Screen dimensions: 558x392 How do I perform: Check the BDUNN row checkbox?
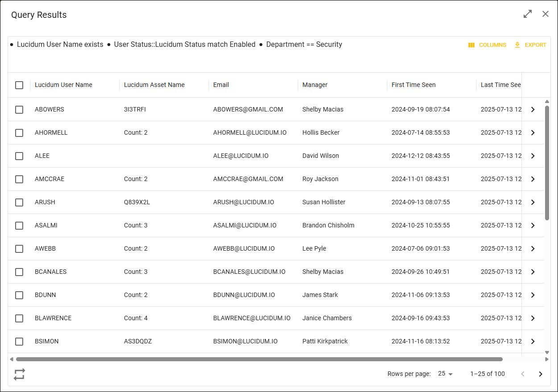pyautogui.click(x=19, y=295)
